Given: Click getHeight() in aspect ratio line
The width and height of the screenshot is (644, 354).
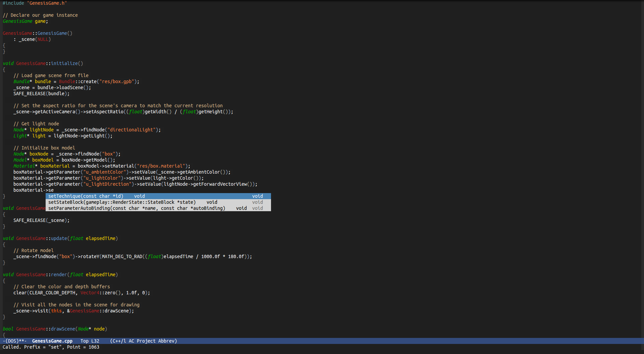Looking at the screenshot, I should [x=213, y=112].
